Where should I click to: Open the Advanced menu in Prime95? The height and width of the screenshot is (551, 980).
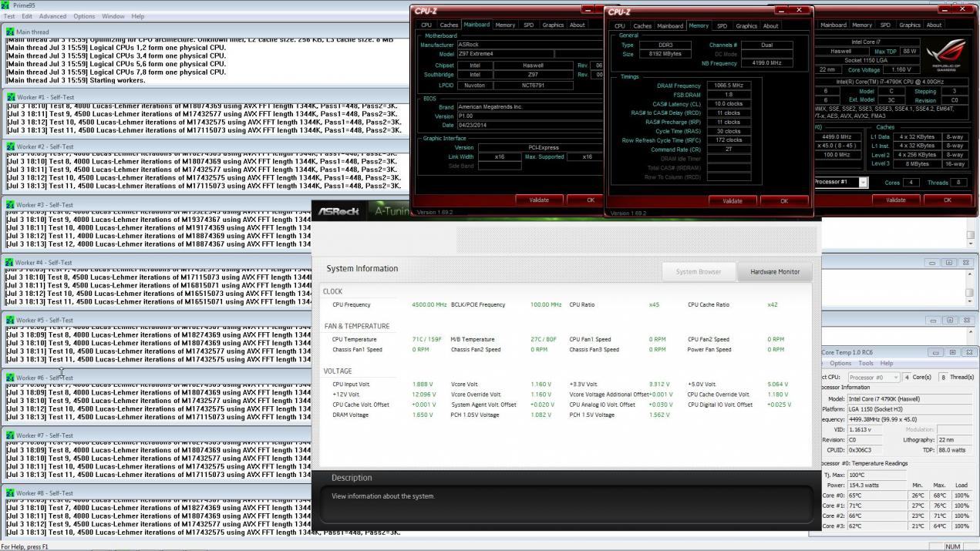(53, 16)
